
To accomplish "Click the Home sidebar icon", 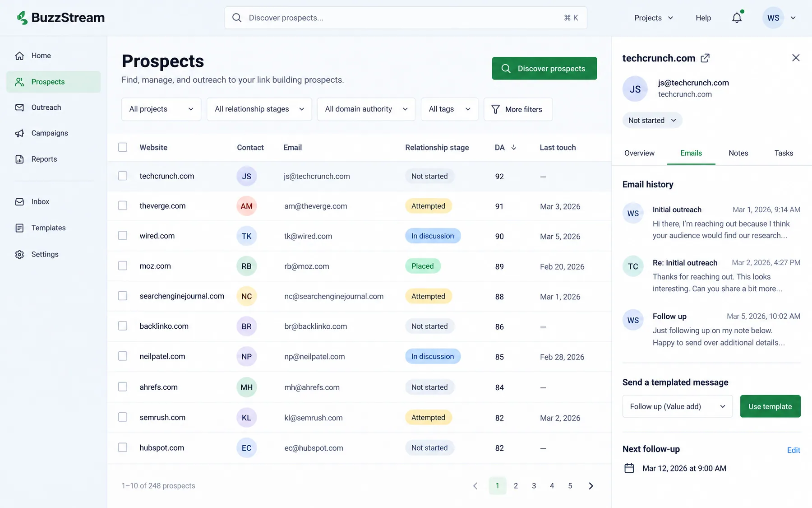I will tap(19, 56).
